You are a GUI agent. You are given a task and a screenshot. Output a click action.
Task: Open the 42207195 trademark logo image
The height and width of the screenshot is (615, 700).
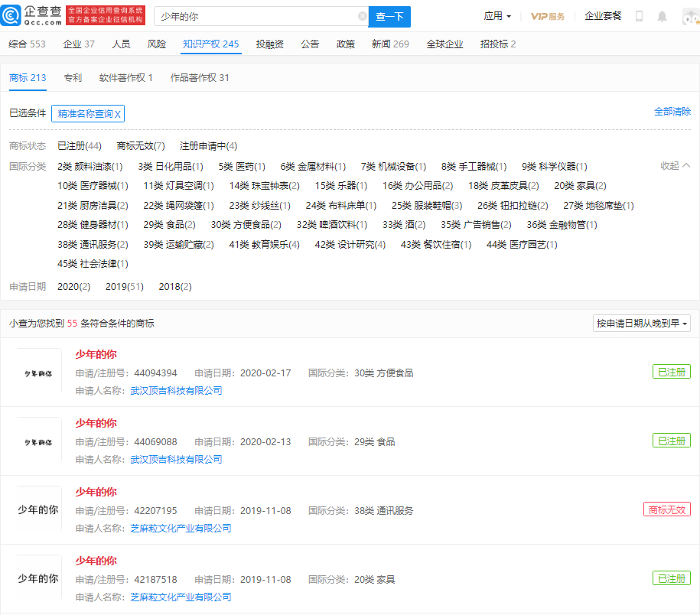(x=39, y=510)
